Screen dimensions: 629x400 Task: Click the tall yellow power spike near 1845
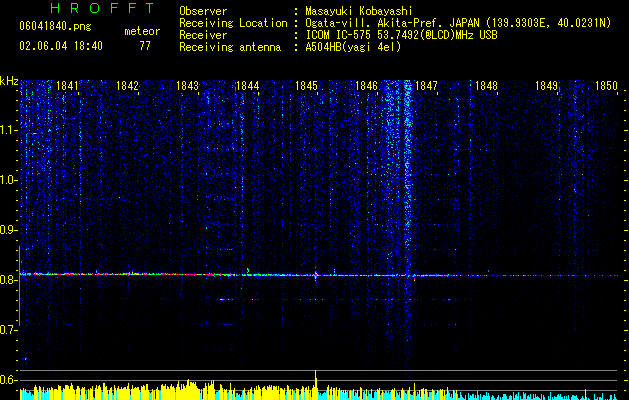pos(316,384)
